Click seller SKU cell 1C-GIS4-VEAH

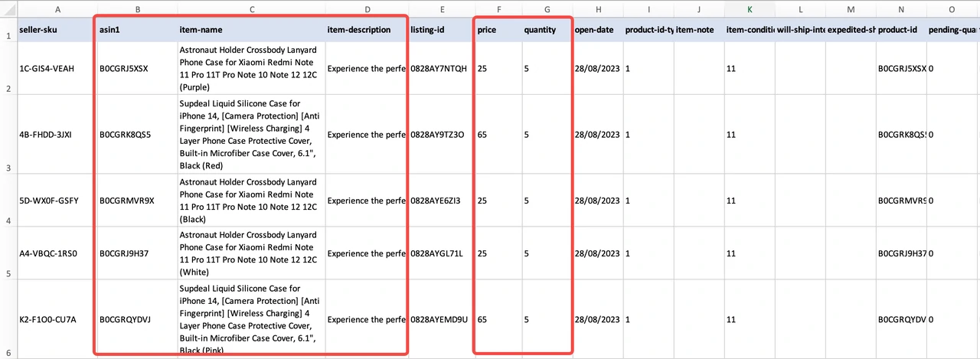pos(46,67)
